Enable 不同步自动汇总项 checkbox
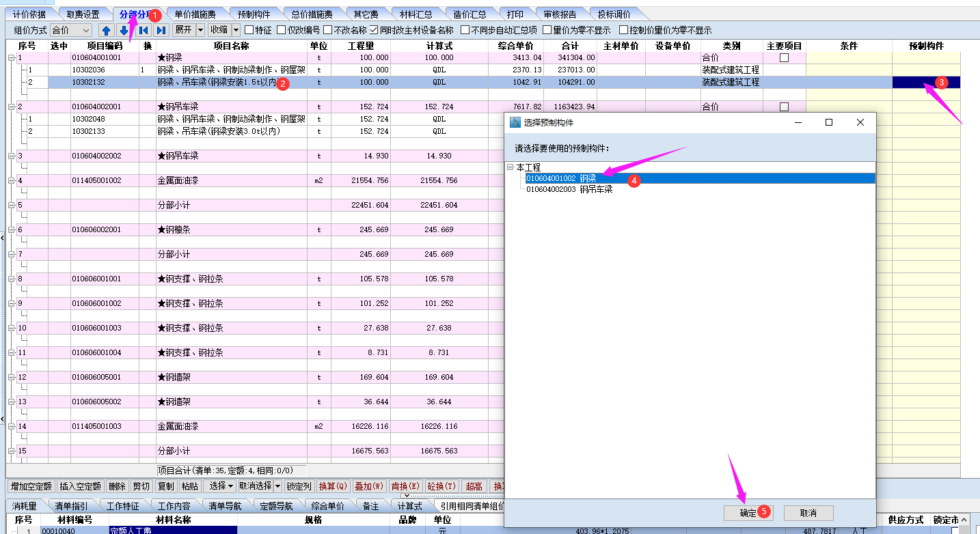 [x=465, y=30]
